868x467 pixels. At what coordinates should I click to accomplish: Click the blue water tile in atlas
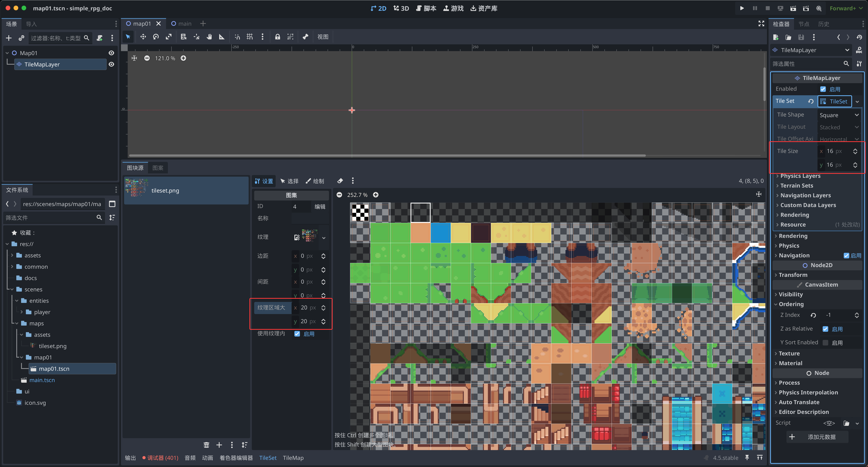click(x=440, y=233)
